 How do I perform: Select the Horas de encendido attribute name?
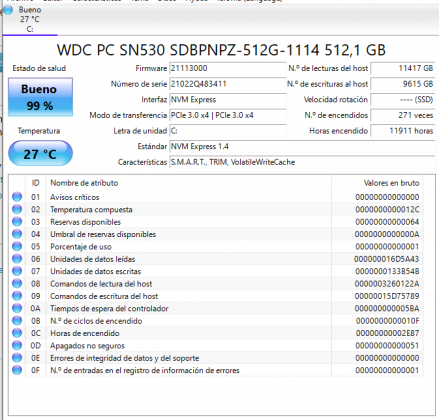point(85,333)
